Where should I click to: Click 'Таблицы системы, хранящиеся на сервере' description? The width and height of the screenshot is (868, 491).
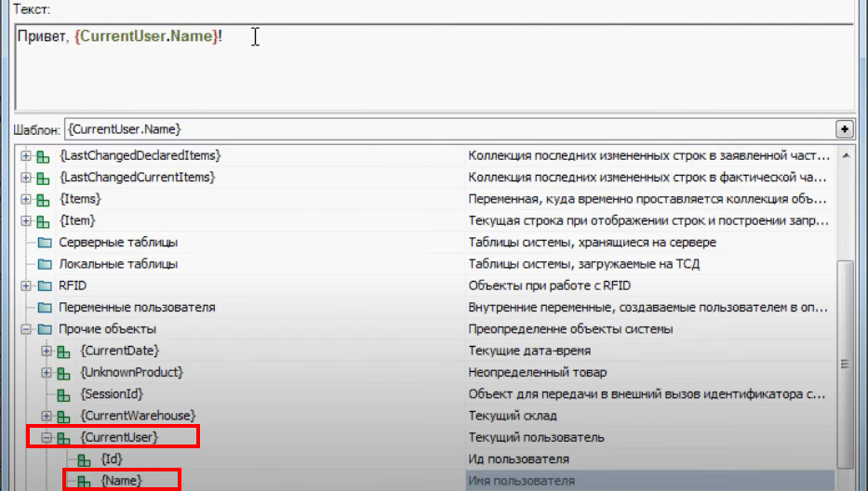coord(593,243)
